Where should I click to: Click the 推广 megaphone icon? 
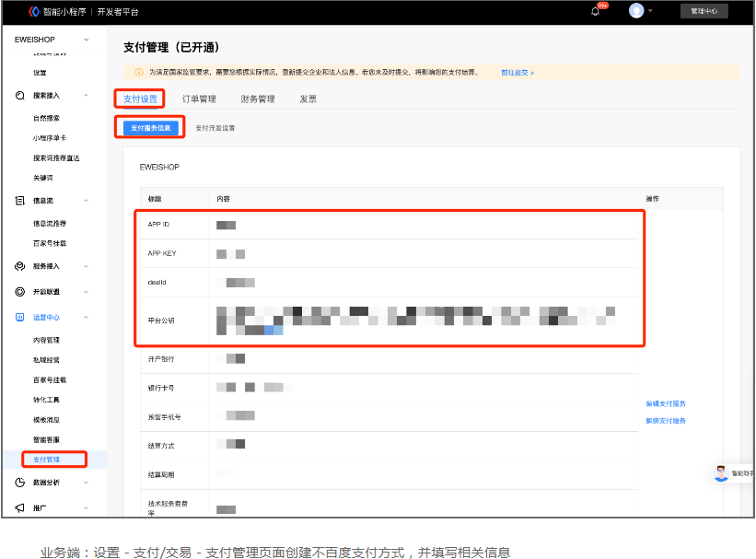click(x=20, y=507)
